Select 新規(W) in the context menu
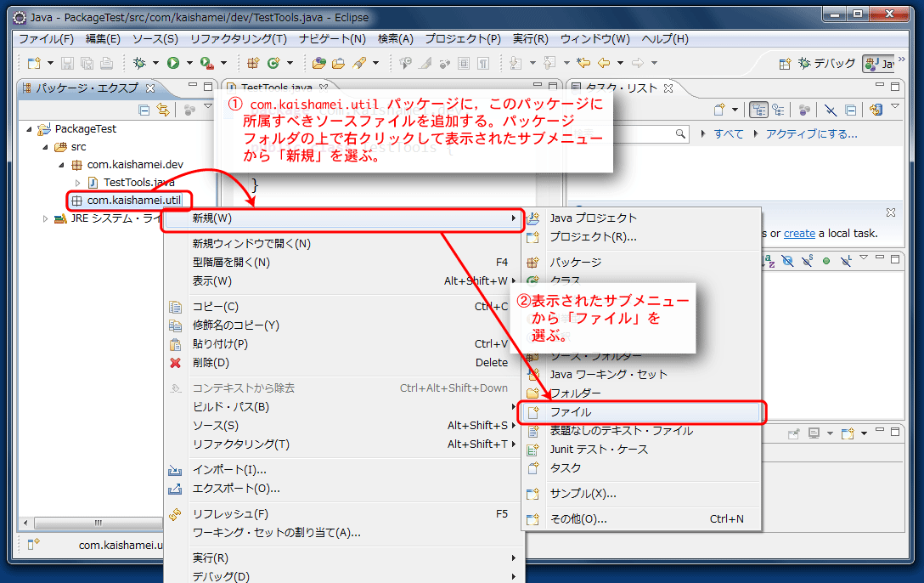This screenshot has height=583, width=924. click(342, 218)
